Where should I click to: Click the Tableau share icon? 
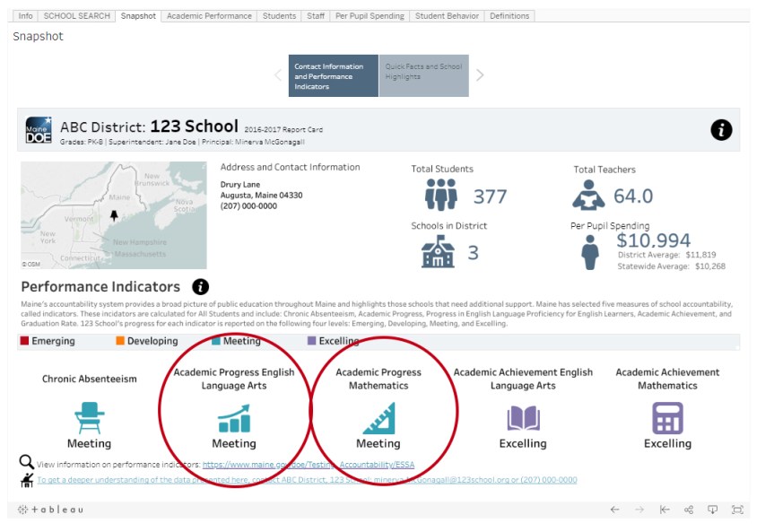[x=689, y=510]
